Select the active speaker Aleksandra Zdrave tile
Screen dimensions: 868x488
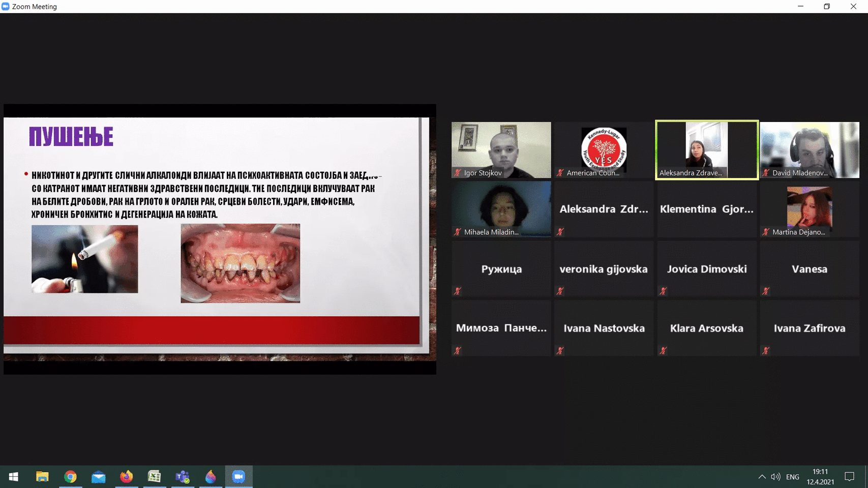coord(706,149)
